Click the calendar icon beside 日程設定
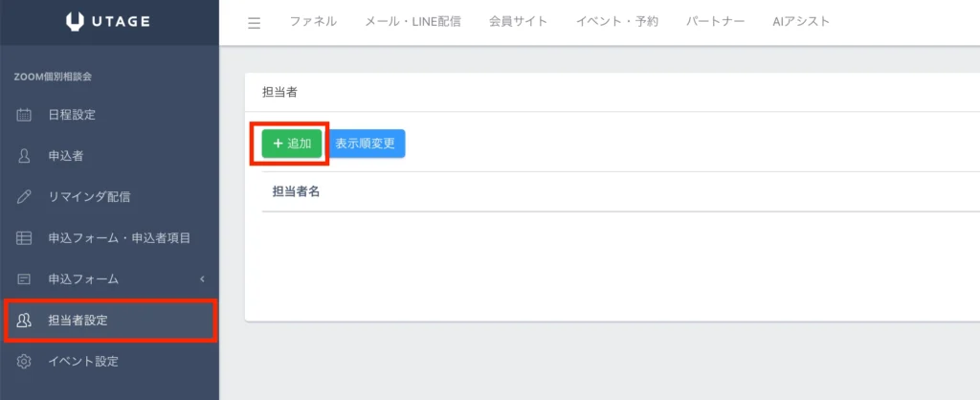 24,115
